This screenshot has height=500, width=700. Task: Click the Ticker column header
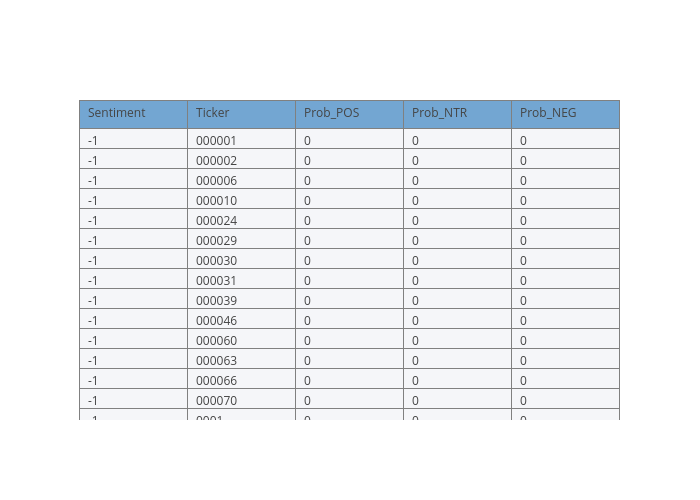[213, 113]
